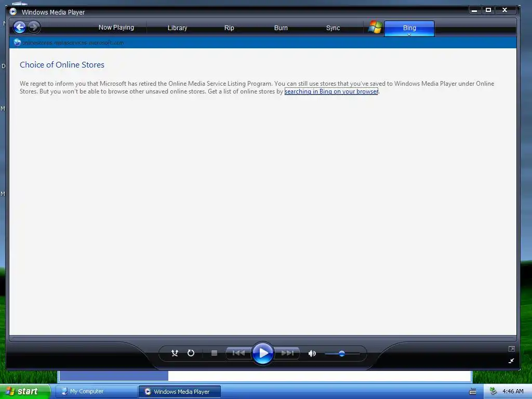Select the Burn tab
The height and width of the screenshot is (399, 532).
(x=281, y=28)
